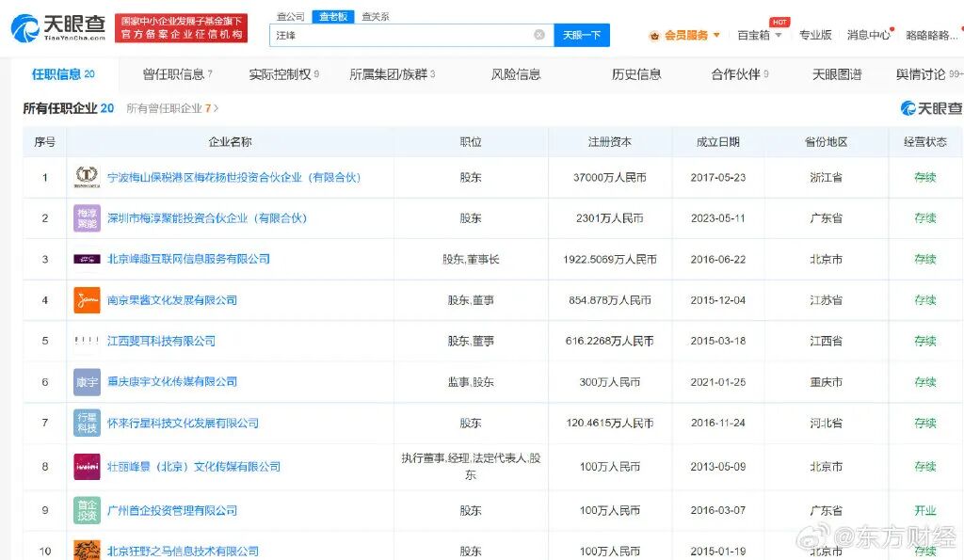Click the 河北省 region cell
The width and height of the screenshot is (964, 560).
coord(826,423)
